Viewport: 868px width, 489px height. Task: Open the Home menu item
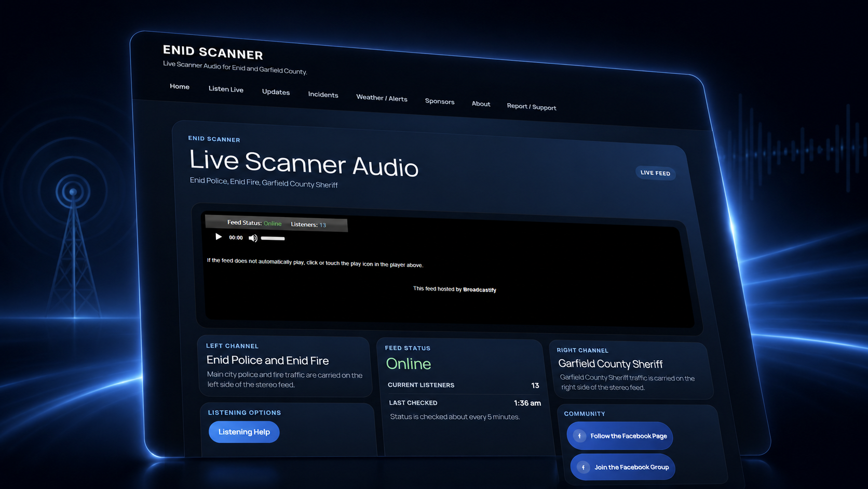[x=180, y=86]
